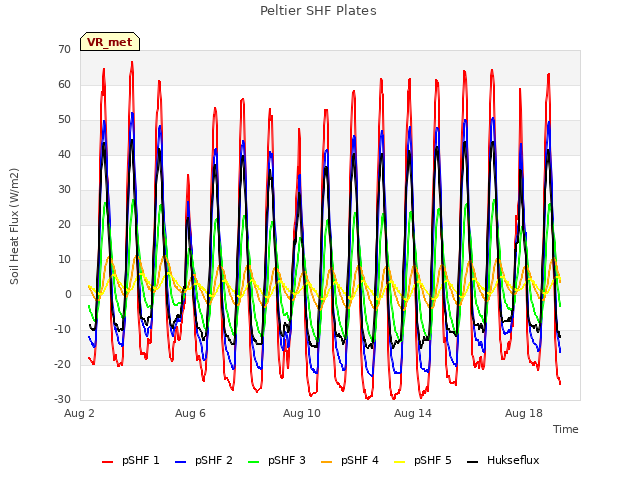Click the 0 y-axis tick label
Viewport: 640px width, 480px height.
(68, 294)
